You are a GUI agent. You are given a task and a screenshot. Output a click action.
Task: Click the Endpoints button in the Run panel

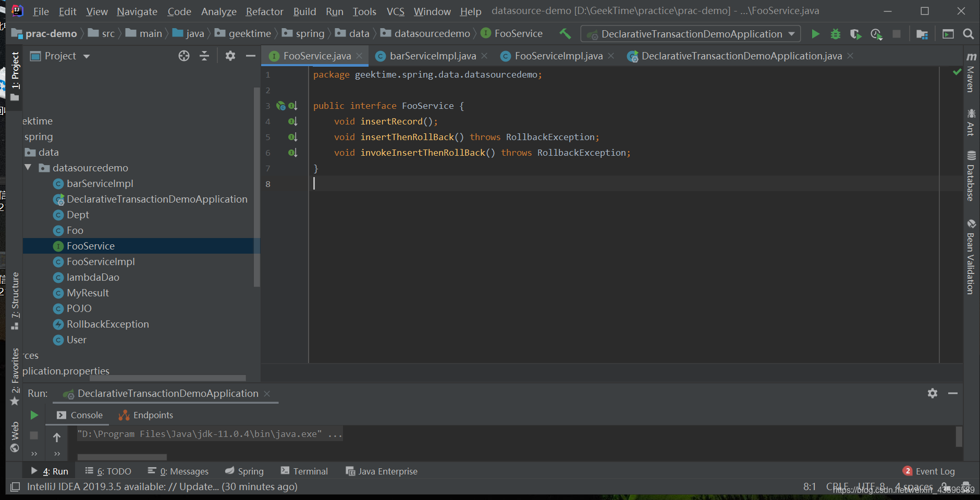click(x=146, y=415)
